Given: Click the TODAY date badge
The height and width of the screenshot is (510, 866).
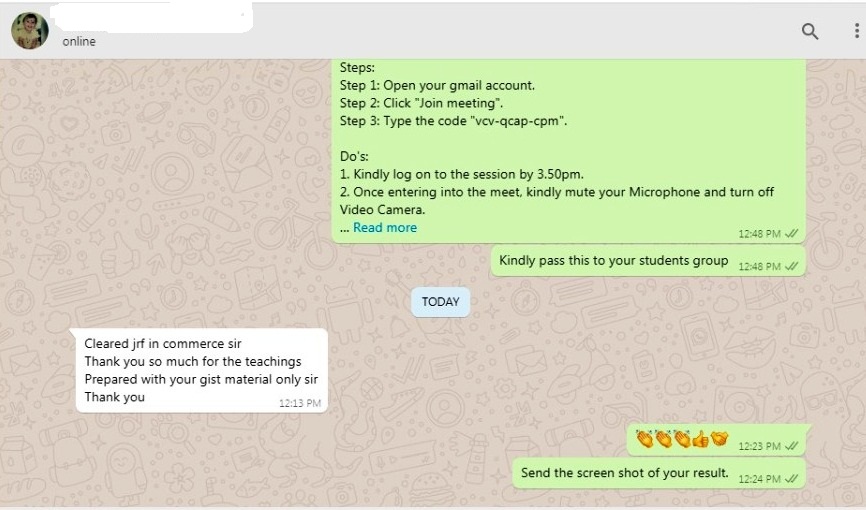Looking at the screenshot, I should [x=440, y=302].
